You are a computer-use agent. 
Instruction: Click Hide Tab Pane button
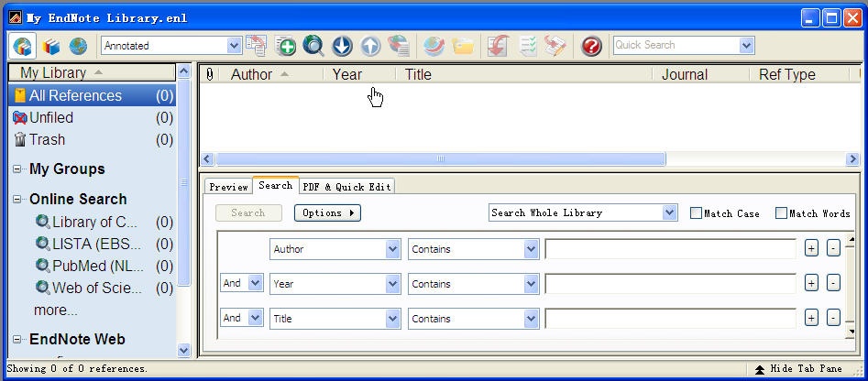(x=799, y=369)
